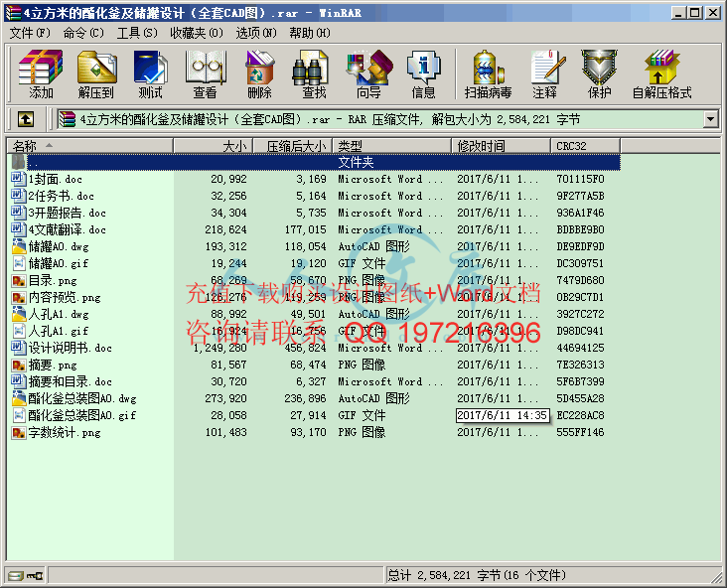
Task: Select the 储罐A0.dwg AutoCAD file icon
Action: tap(19, 246)
